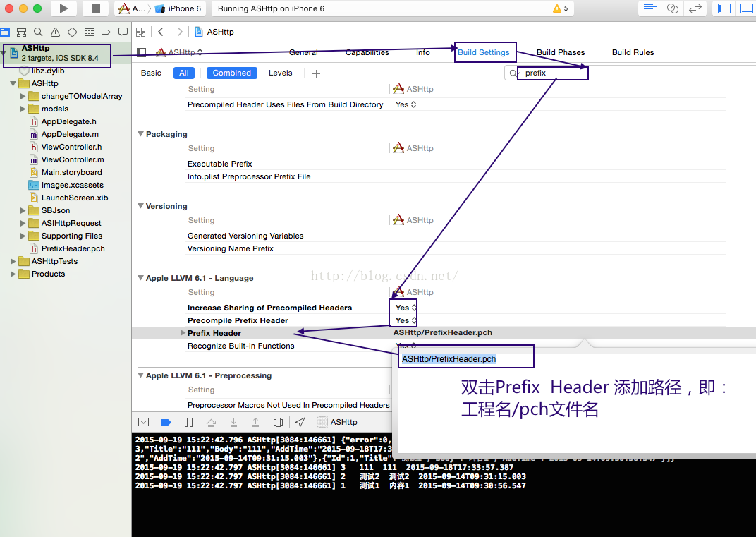Collapse Apple LLVM 6.1 - Language section
The height and width of the screenshot is (537, 756).
141,278
